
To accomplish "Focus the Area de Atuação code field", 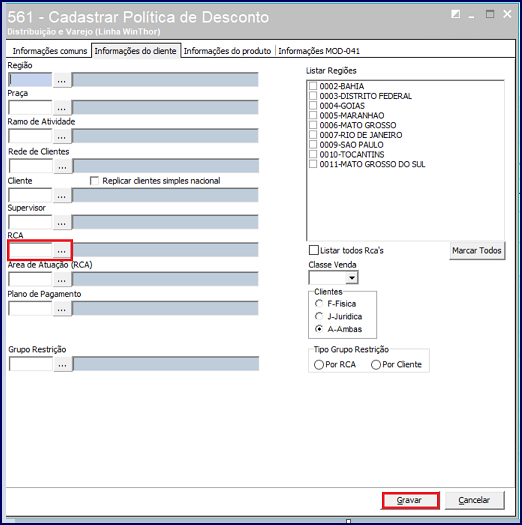I will coord(30,279).
